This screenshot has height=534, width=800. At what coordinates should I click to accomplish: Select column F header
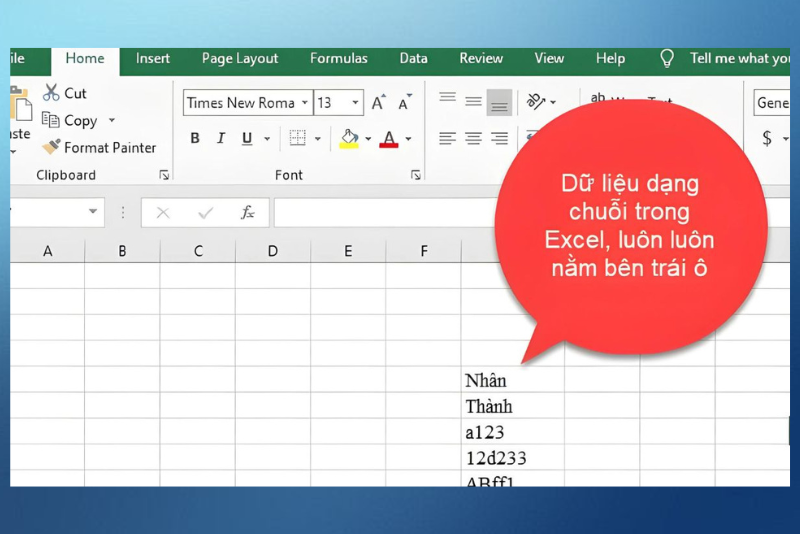tap(423, 251)
